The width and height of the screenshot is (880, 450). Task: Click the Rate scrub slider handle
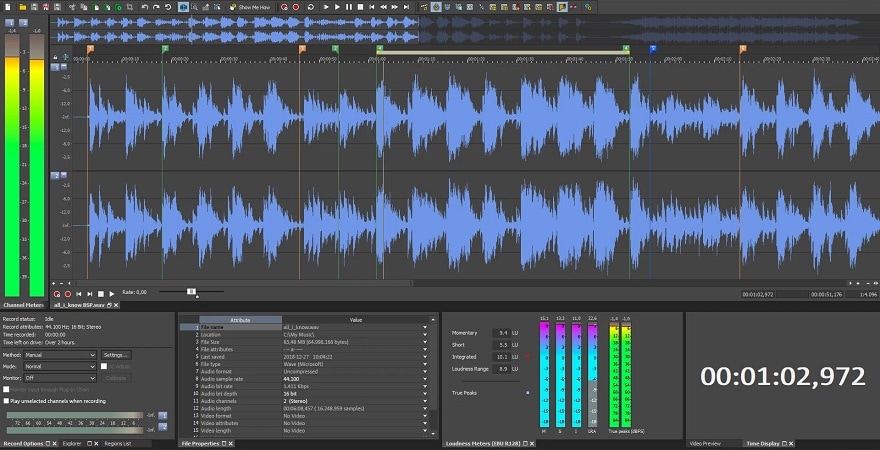191,291
